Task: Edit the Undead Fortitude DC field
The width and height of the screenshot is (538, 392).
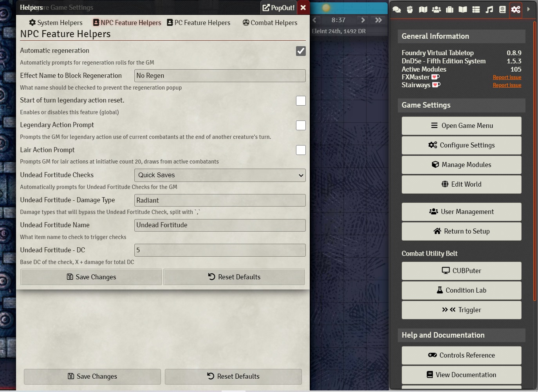Action: click(x=220, y=250)
